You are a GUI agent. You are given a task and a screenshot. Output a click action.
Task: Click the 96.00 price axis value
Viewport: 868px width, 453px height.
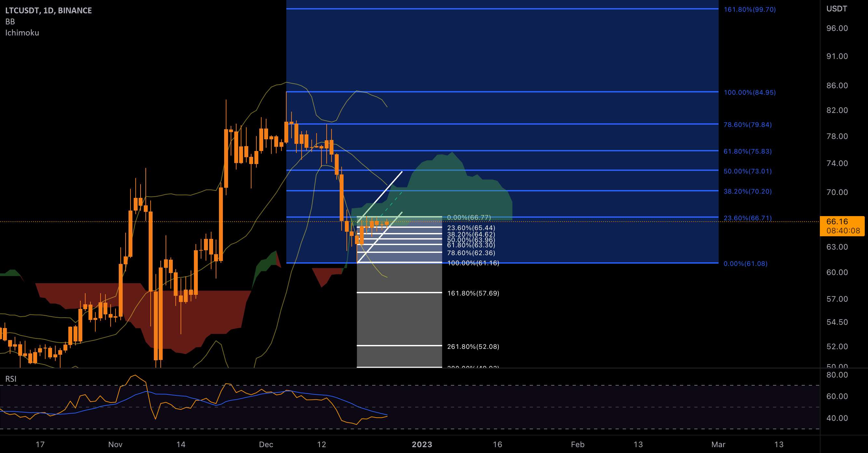[x=837, y=28]
